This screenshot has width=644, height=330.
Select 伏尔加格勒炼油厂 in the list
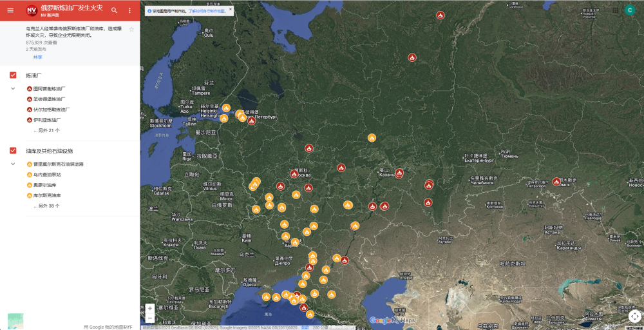[x=52, y=110]
